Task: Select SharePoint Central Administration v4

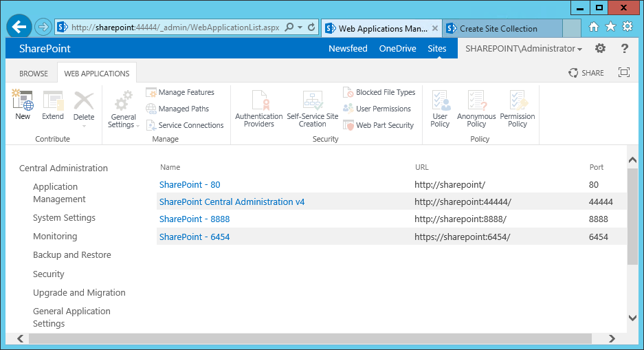Action: click(x=232, y=202)
